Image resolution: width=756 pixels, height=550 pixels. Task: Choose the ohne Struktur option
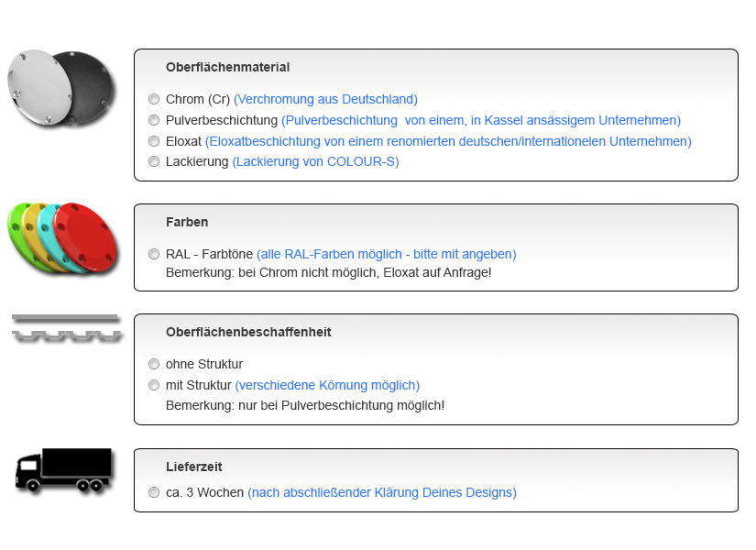tap(154, 364)
